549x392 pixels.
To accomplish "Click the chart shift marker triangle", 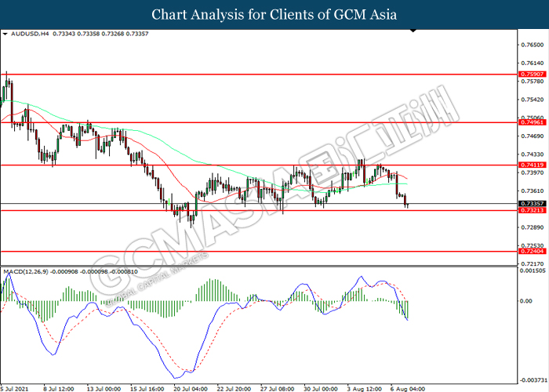I will pos(413,31).
